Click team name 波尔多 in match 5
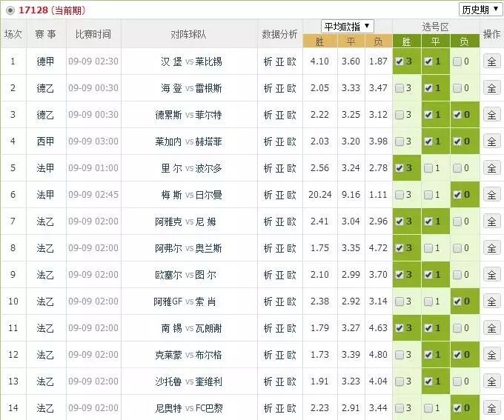 [x=208, y=168]
